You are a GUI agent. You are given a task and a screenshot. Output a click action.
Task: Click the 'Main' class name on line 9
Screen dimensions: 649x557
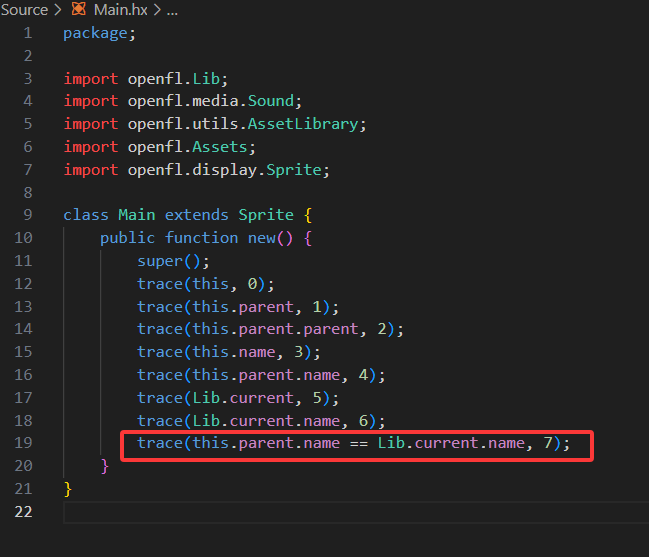(x=137, y=215)
